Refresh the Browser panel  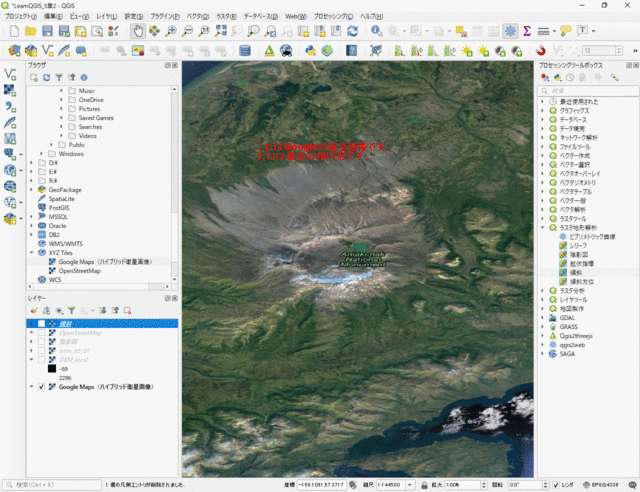tap(47, 78)
